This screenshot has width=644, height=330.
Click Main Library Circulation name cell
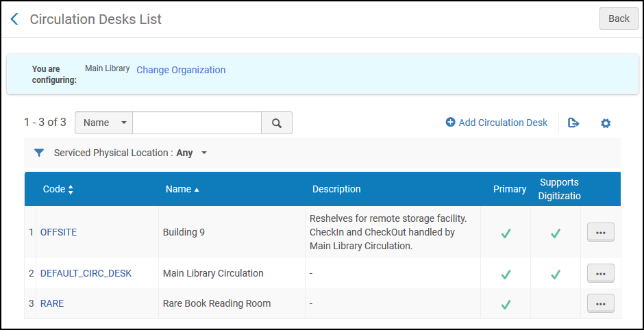(x=213, y=273)
